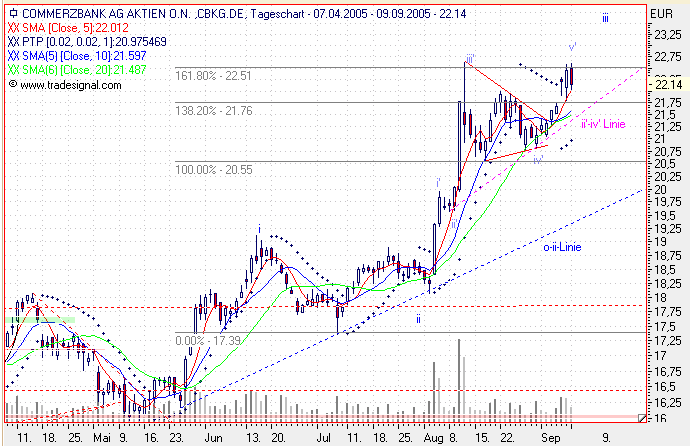Viewport: 690px width, 446px height.
Task: Click the candlestick icon before COMMERZBANK title
Action: (13, 13)
